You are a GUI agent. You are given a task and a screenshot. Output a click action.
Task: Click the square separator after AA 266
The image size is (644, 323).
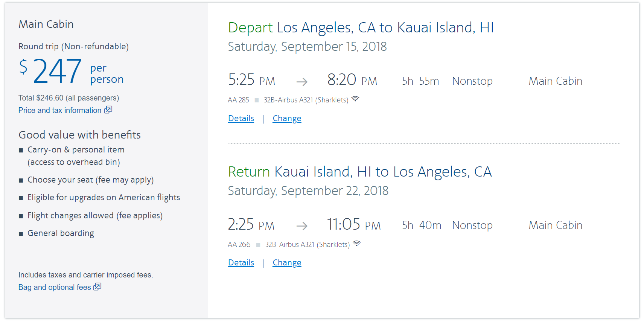[x=258, y=245]
